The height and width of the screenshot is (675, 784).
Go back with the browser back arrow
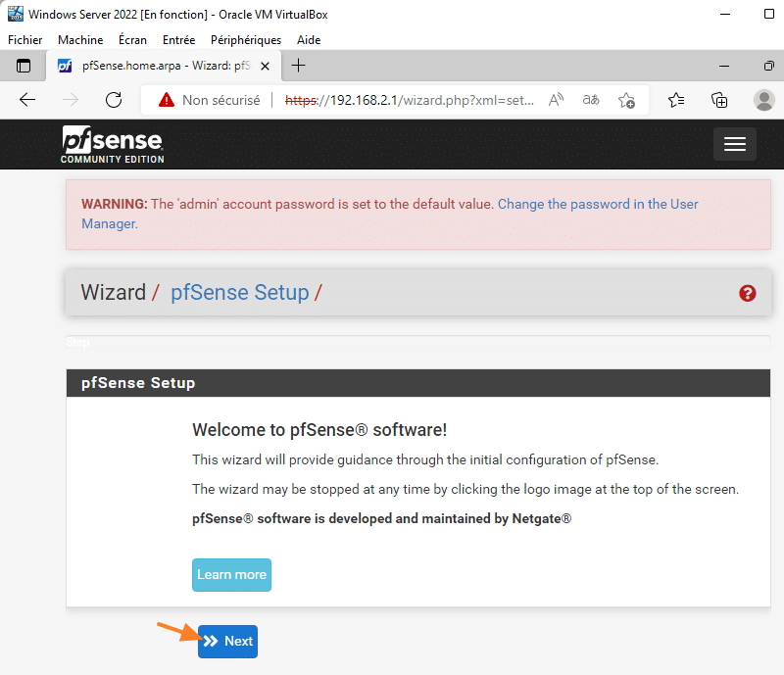tap(27, 100)
